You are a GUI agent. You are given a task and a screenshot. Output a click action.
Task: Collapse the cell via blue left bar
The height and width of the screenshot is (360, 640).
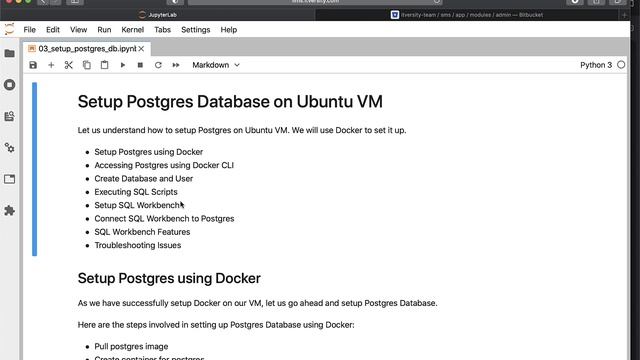pyautogui.click(x=35, y=169)
